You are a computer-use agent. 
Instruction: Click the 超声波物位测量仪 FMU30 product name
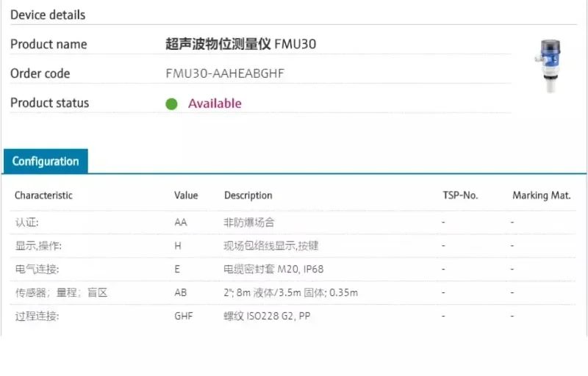click(x=241, y=44)
